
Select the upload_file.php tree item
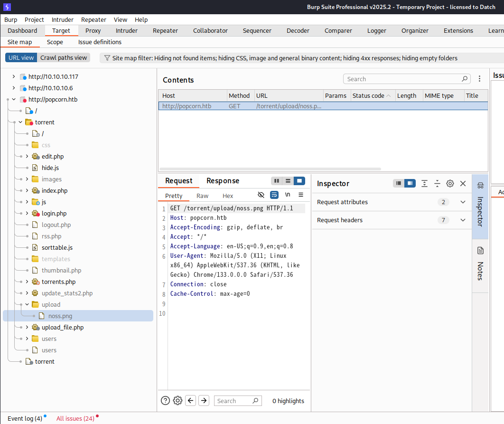[x=62, y=328]
